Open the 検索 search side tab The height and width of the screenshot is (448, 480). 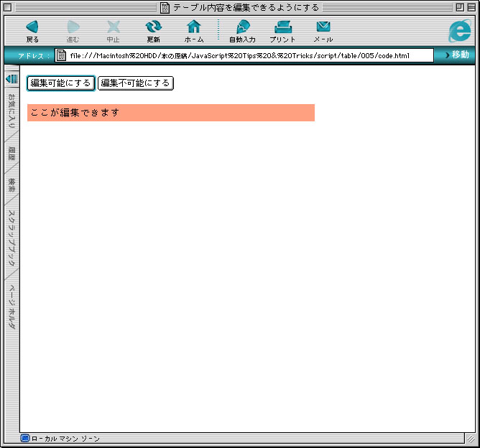[x=11, y=185]
